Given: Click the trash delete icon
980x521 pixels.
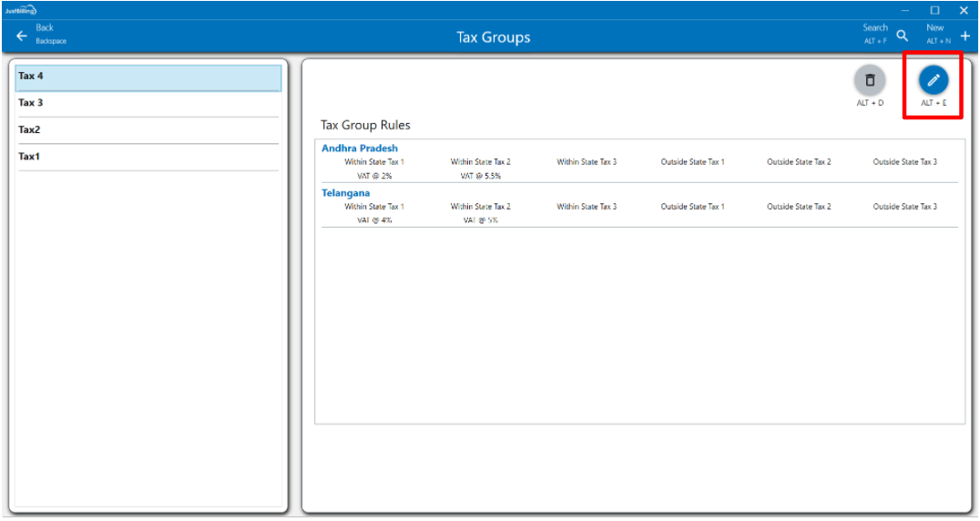Looking at the screenshot, I should pos(869,81).
